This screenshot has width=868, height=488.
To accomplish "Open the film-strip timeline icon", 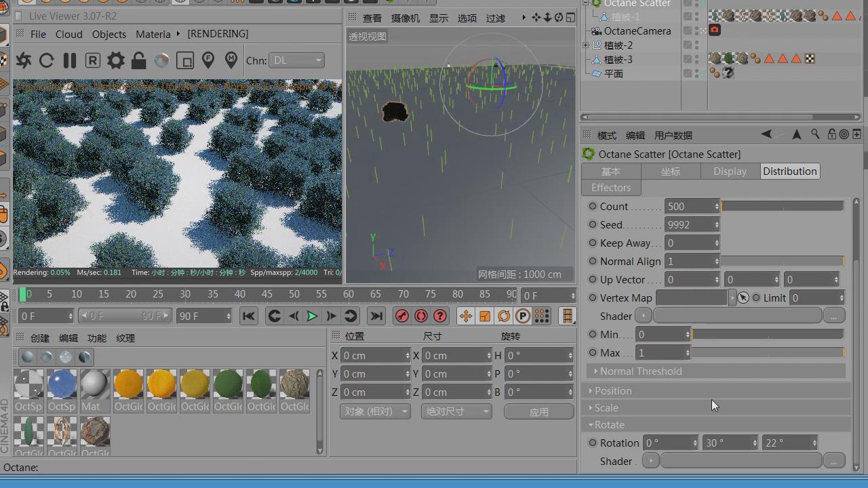I will tap(568, 316).
